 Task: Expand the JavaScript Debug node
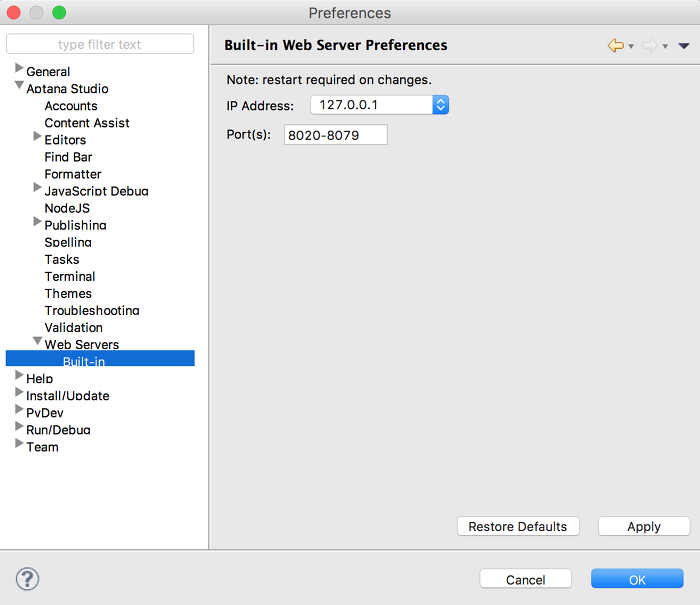coord(38,188)
